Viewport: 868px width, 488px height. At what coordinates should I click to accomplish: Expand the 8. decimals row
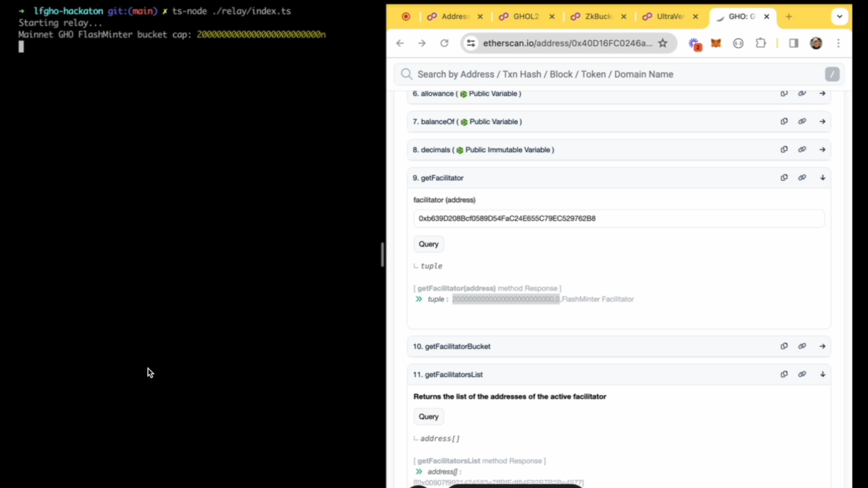(823, 150)
